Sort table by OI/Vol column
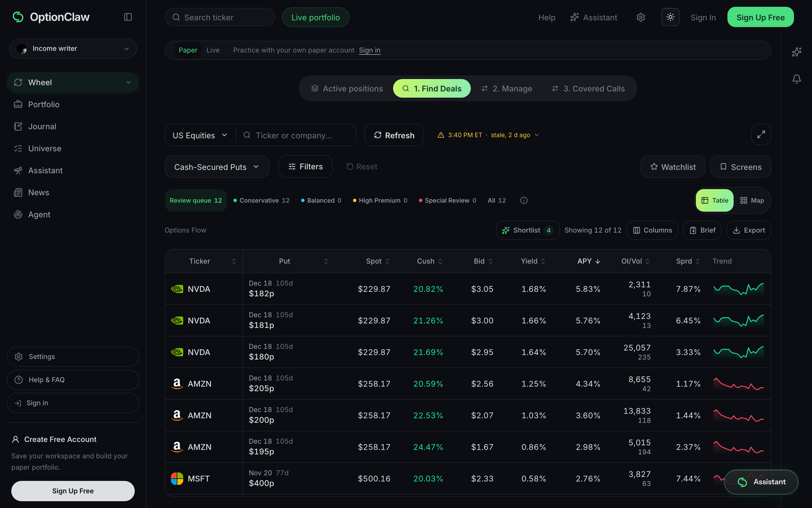Screen dimensions: 812x508 pyautogui.click(x=635, y=261)
